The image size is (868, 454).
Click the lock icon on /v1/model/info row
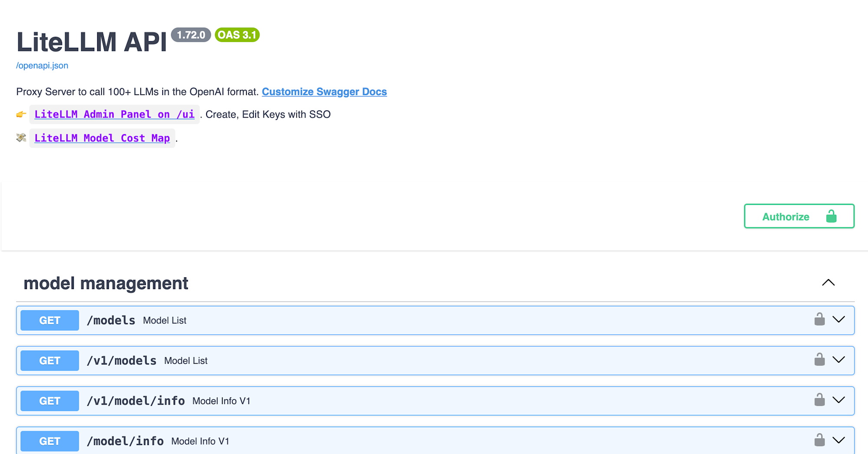819,400
